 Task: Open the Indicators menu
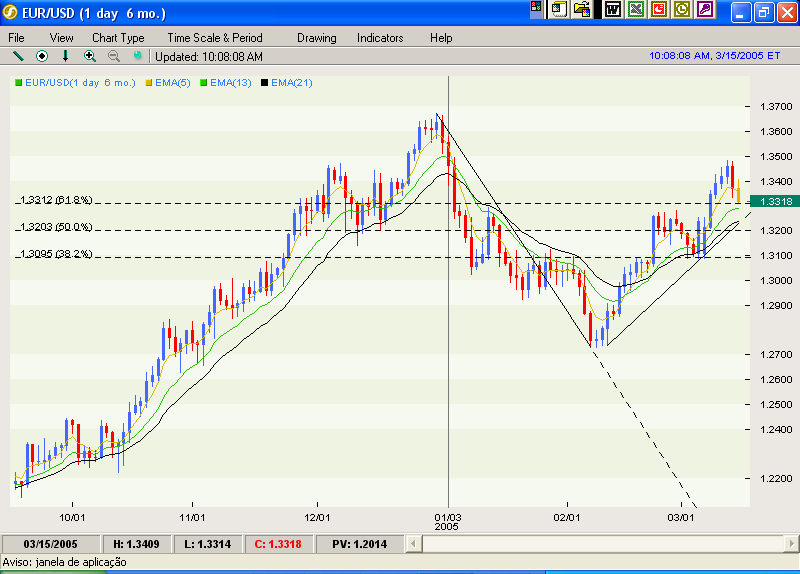(380, 37)
